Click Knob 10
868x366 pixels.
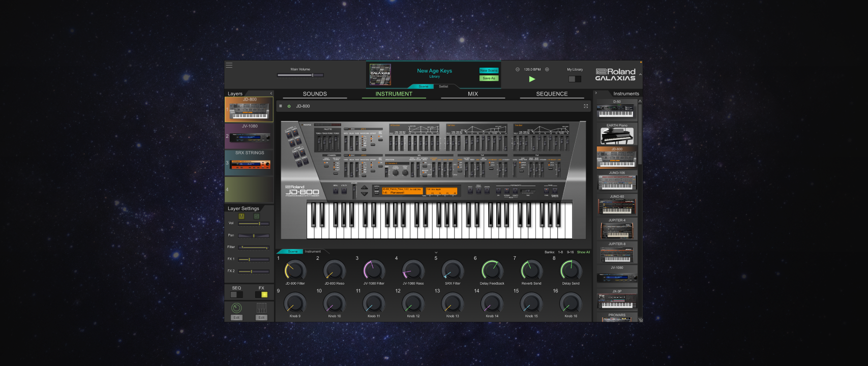[335, 303]
